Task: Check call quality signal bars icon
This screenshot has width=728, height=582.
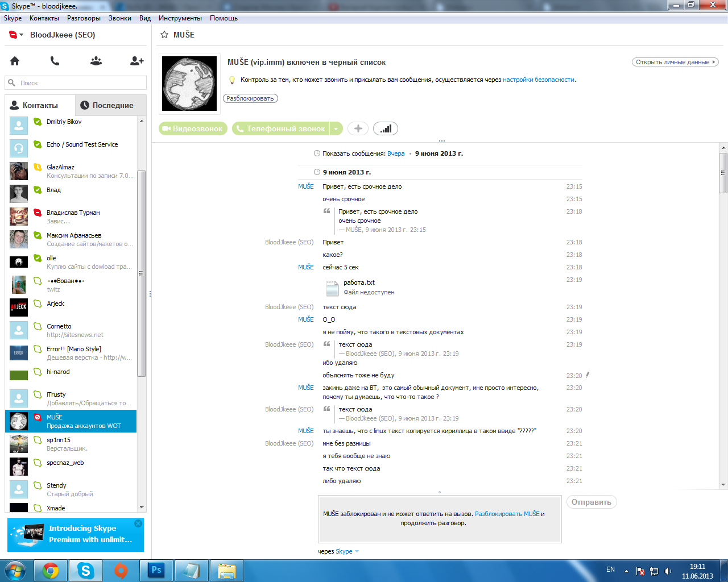Action: [386, 128]
